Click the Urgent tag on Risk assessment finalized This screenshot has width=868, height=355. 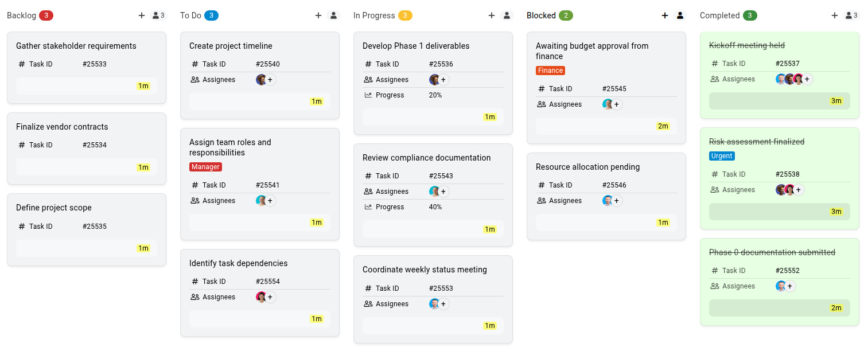point(722,156)
